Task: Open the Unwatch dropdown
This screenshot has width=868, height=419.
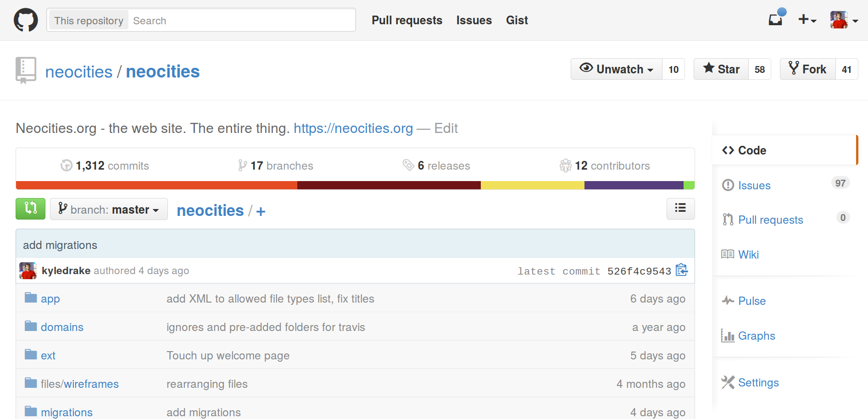Action: point(616,69)
